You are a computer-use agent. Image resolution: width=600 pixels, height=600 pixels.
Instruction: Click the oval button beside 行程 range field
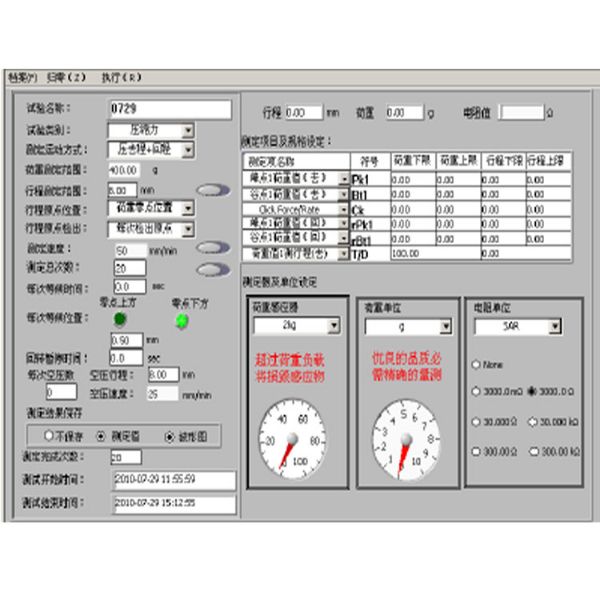(x=210, y=189)
